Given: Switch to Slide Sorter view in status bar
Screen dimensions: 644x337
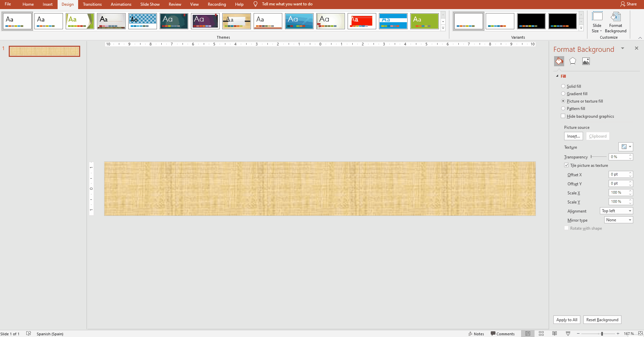Looking at the screenshot, I should (x=541, y=334).
